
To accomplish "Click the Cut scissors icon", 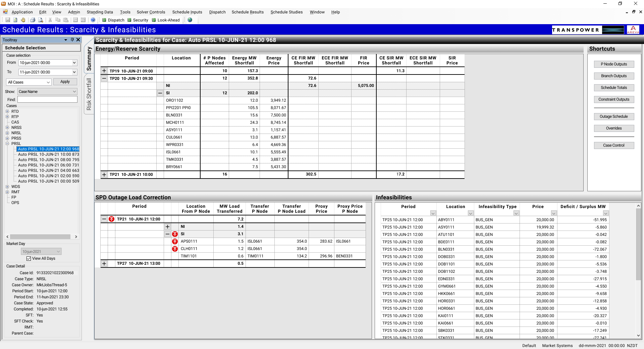I will click(50, 20).
